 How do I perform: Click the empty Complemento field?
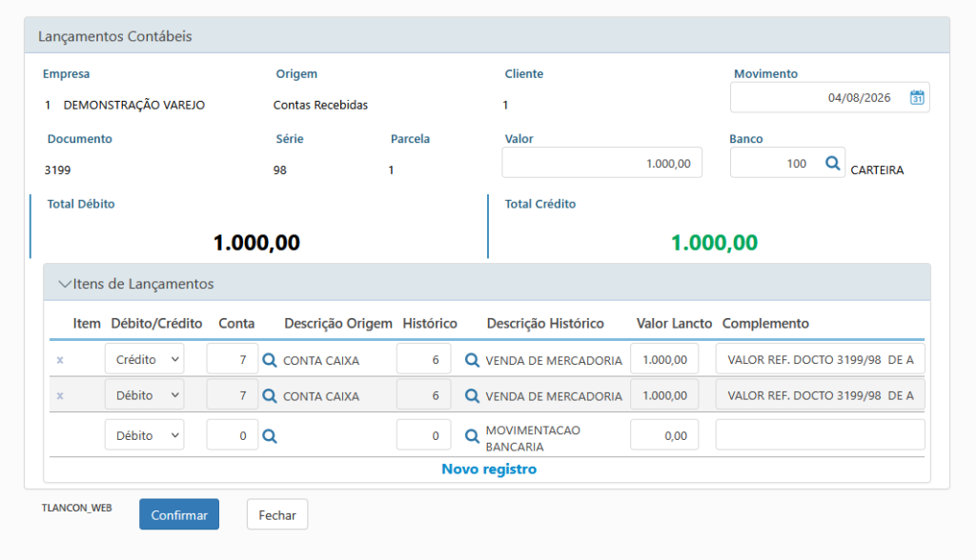click(820, 435)
